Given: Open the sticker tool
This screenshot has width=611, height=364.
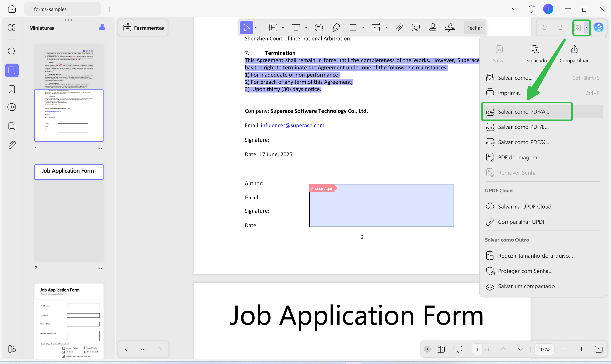Looking at the screenshot, I should pos(416,28).
